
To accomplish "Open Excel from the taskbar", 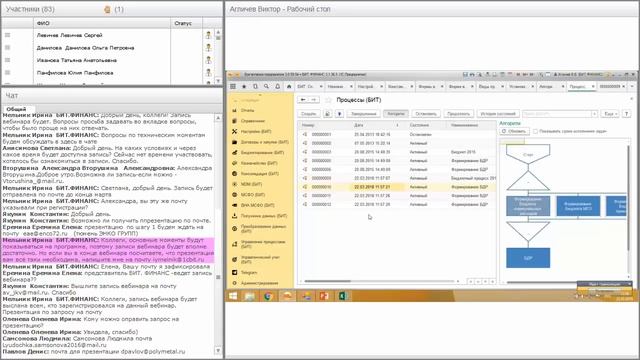I will tap(342, 296).
